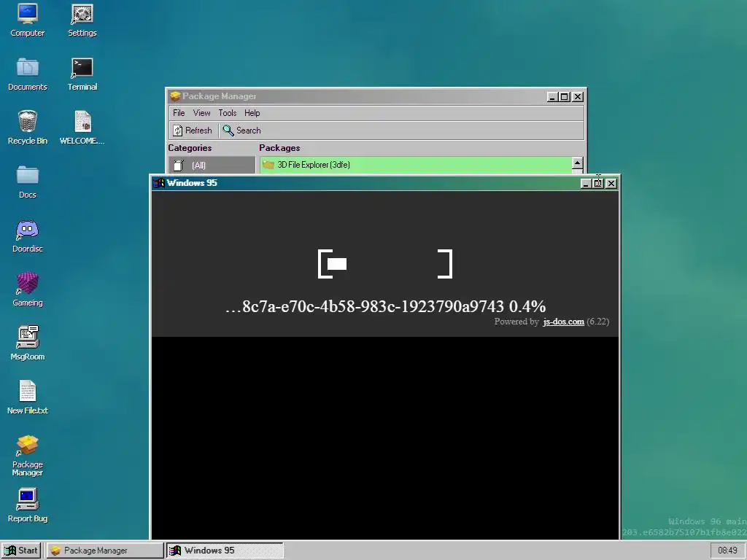Open the Docs folder icon
747x560 pixels.
[x=28, y=182]
